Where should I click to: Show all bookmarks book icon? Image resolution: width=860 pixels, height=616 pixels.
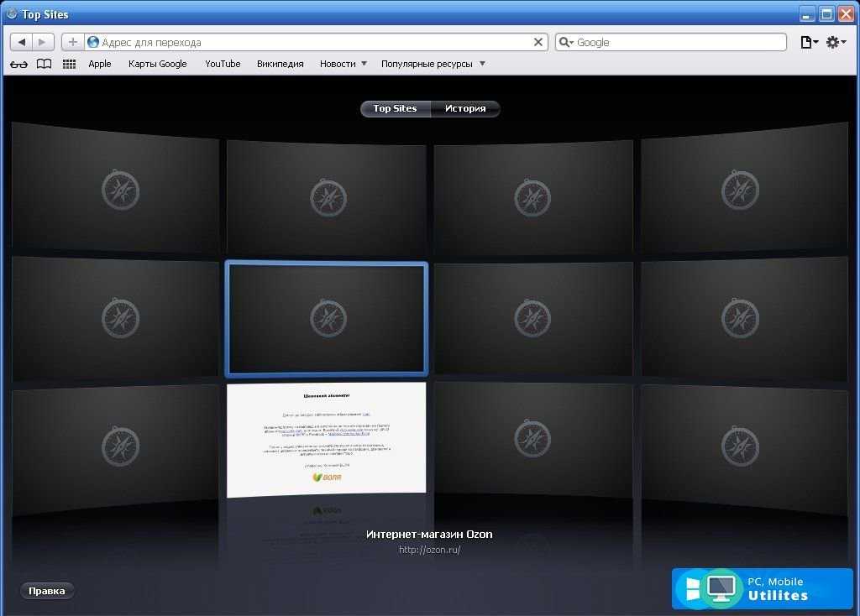coord(44,64)
